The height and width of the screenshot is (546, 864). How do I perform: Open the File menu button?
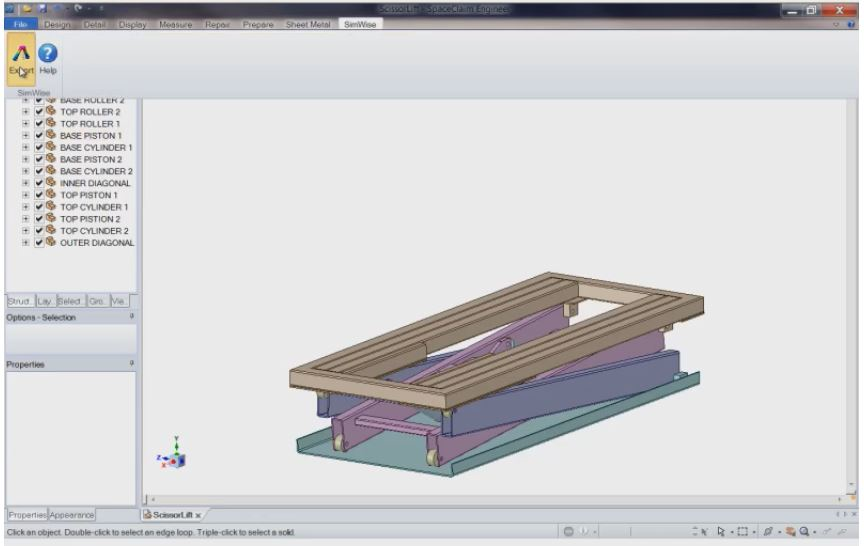[19, 23]
